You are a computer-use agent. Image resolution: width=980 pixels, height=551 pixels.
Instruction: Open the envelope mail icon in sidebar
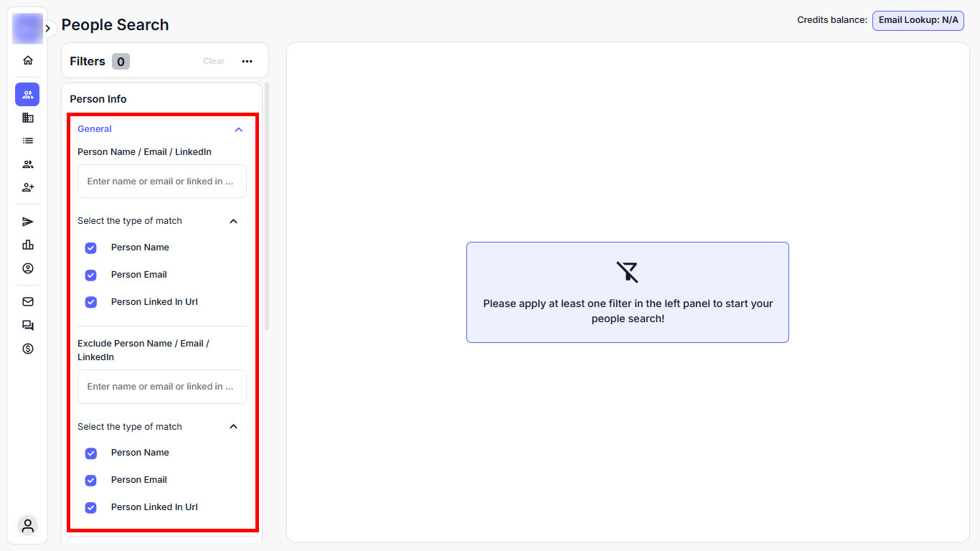(x=28, y=302)
